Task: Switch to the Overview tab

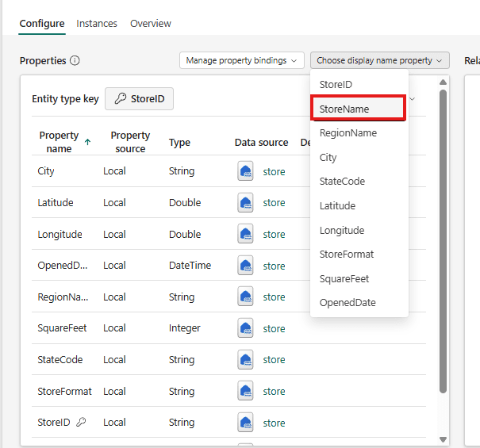Action: 151,24
